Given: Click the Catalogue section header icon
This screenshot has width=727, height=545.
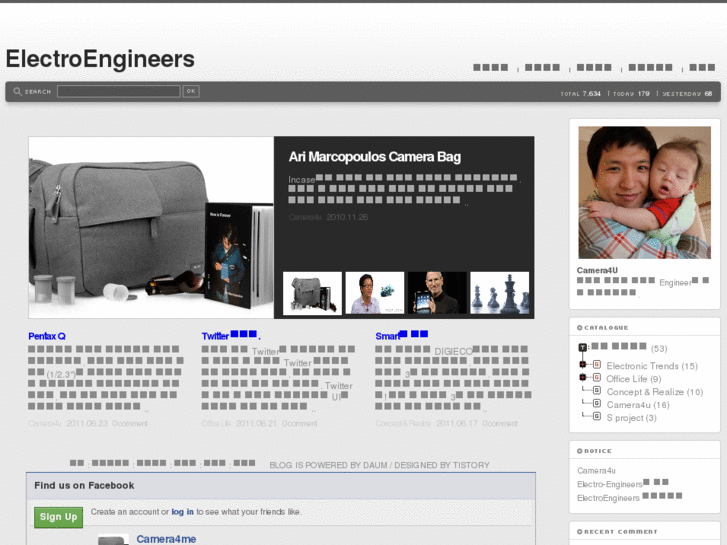Looking at the screenshot, I should tap(580, 327).
